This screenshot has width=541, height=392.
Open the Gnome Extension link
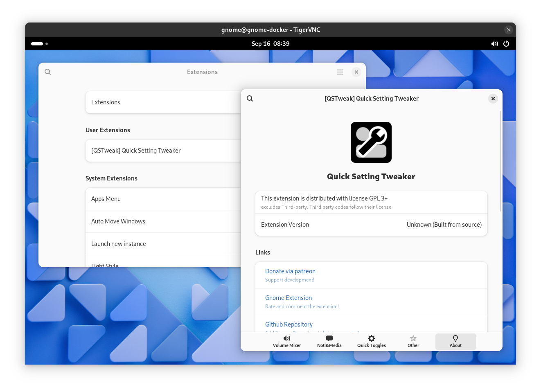(371, 302)
